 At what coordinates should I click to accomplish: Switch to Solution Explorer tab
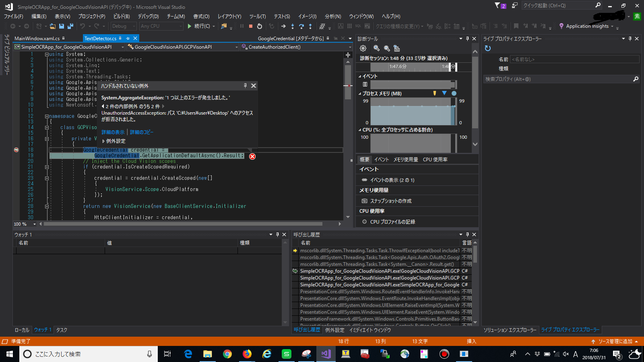[x=510, y=330]
